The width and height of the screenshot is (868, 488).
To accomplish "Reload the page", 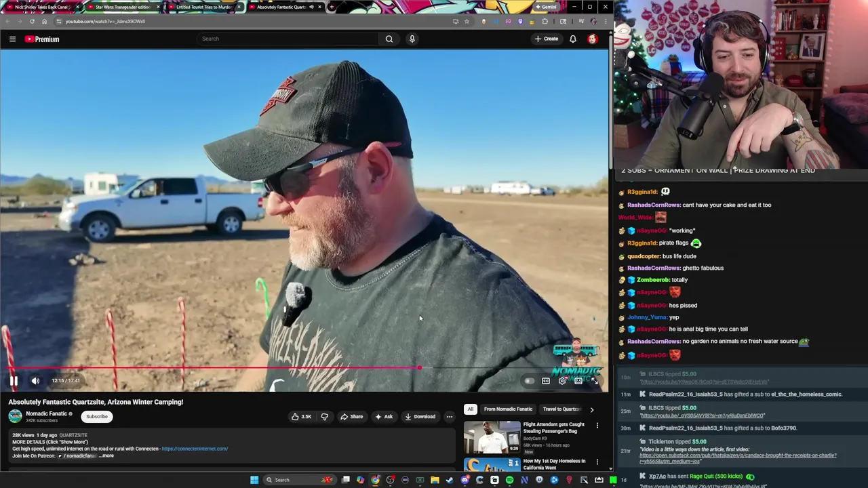I will tap(32, 21).
